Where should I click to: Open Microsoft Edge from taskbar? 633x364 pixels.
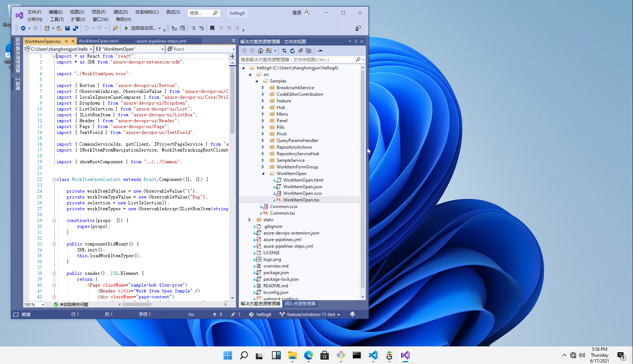(x=308, y=355)
